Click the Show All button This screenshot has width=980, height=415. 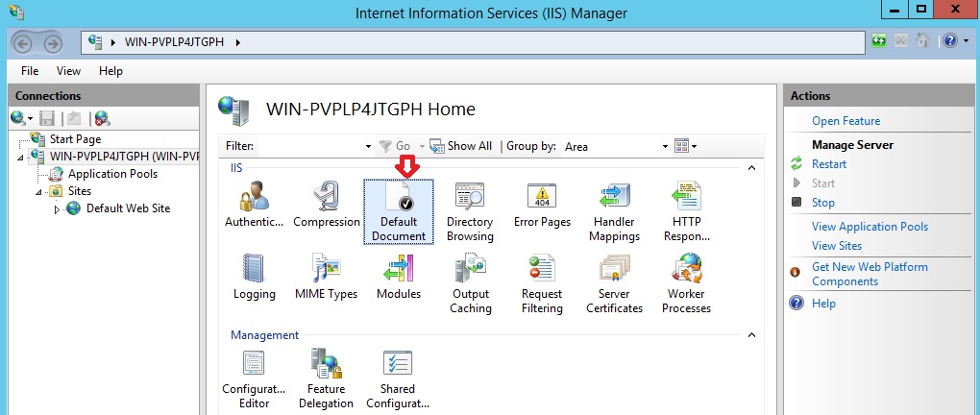pos(461,146)
